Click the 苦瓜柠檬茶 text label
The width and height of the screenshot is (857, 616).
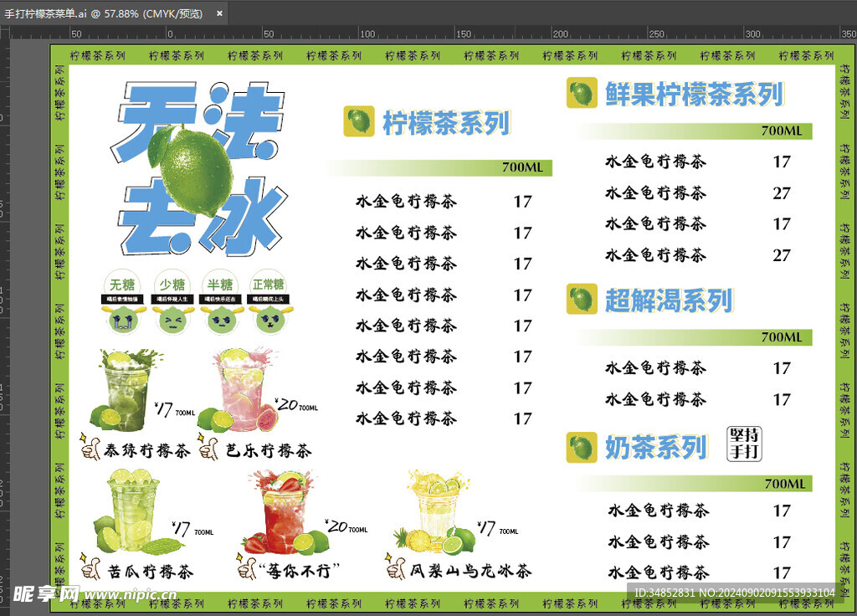[151, 572]
